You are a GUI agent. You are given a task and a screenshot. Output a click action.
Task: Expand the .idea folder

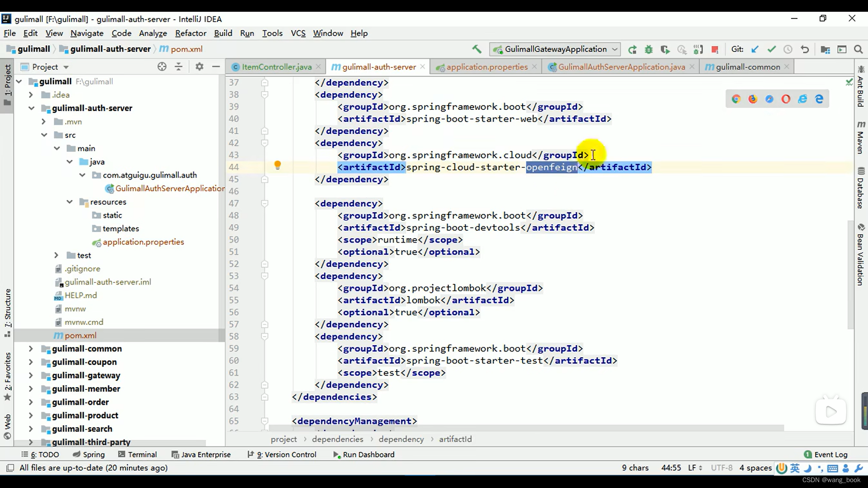coord(31,95)
